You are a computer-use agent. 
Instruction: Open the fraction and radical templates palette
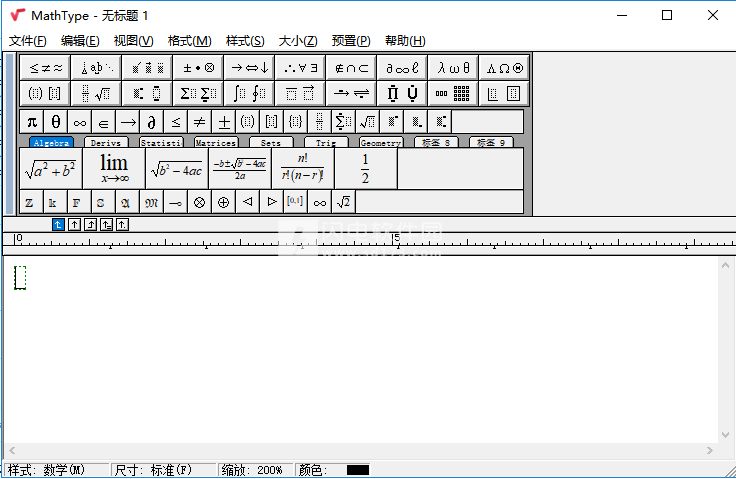(96, 93)
